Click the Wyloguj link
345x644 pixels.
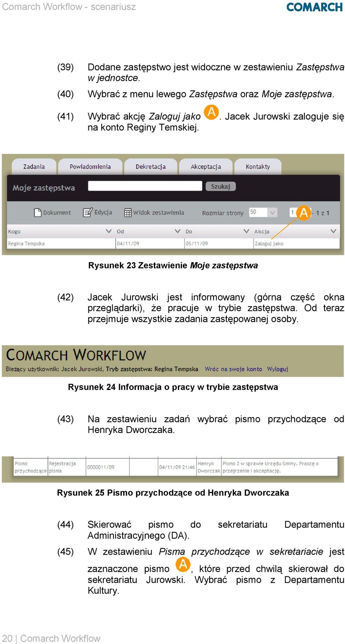tap(277, 369)
